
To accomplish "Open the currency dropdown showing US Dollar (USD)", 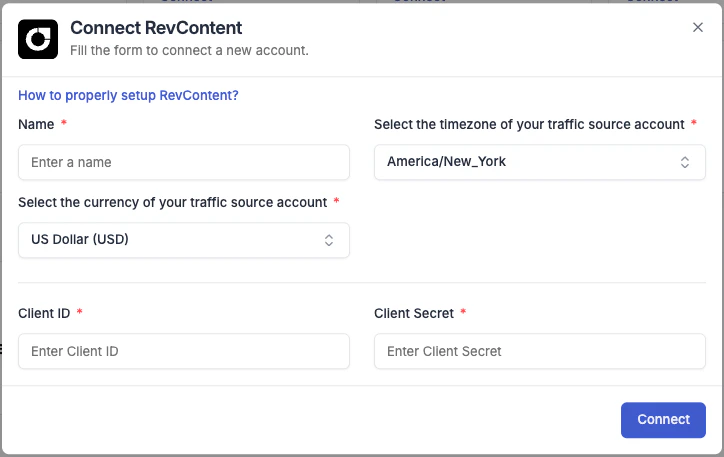I will tap(184, 240).
